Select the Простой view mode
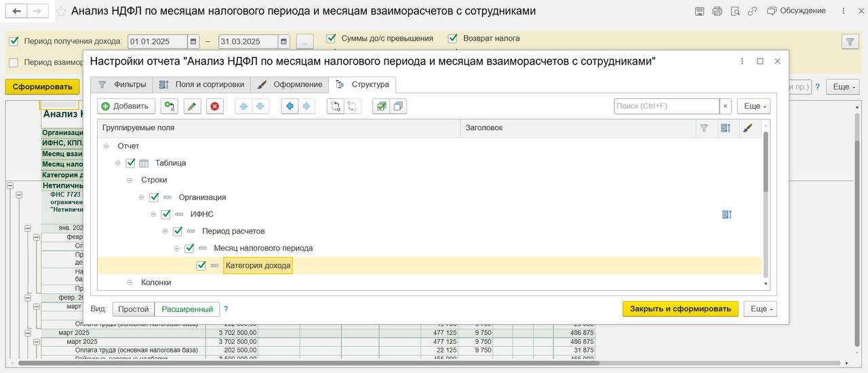 point(134,309)
